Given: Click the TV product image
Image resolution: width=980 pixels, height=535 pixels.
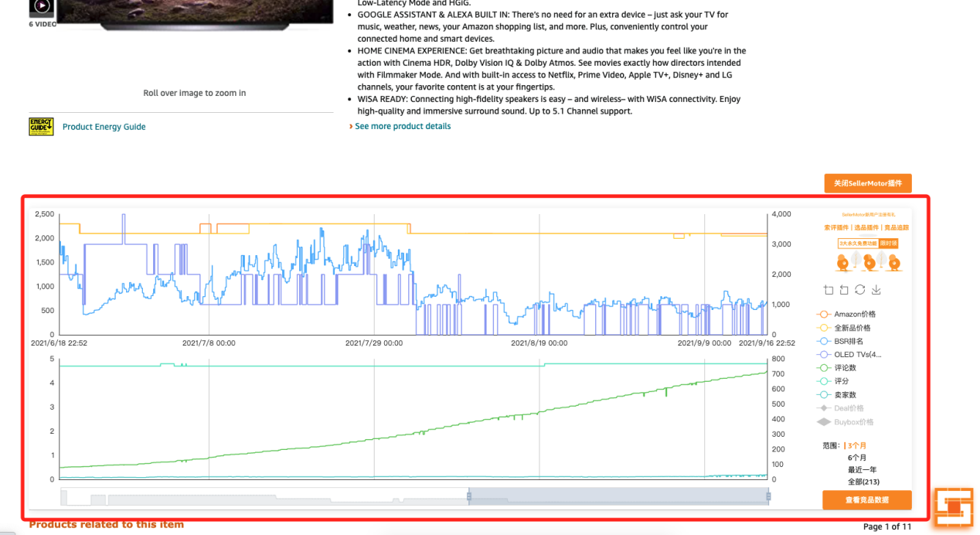Looking at the screenshot, I should 196,15.
